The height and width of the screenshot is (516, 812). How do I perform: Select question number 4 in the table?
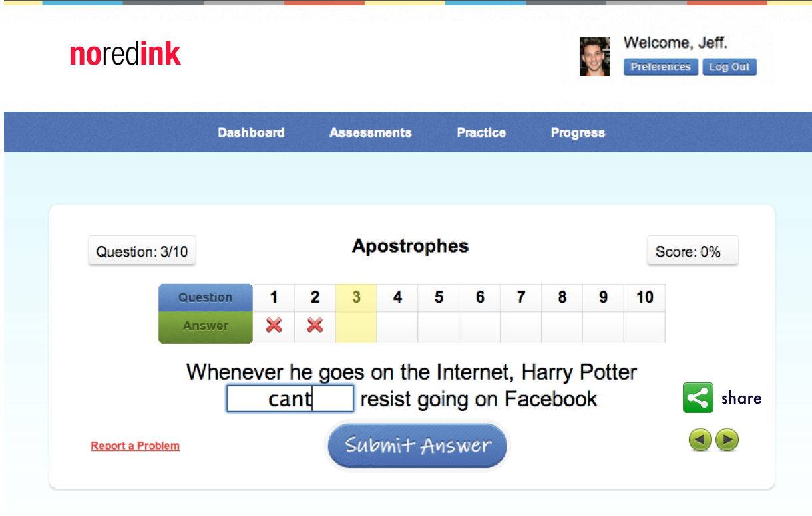(x=397, y=297)
